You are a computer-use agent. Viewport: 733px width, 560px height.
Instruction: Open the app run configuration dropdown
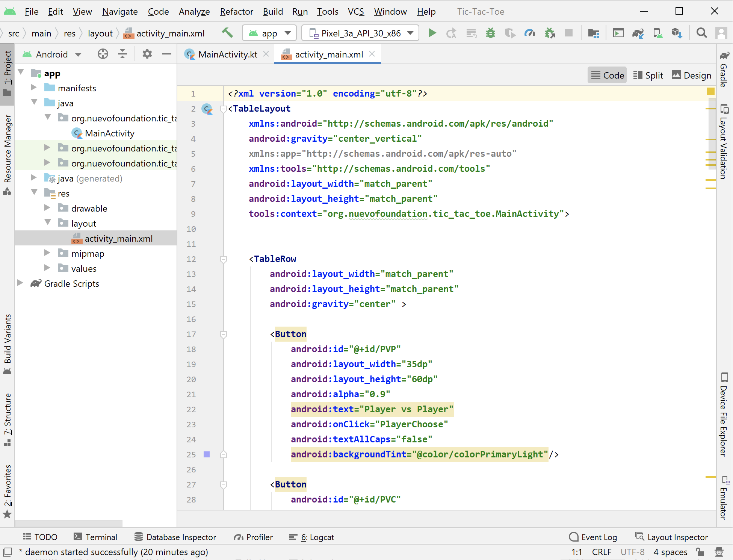pyautogui.click(x=269, y=33)
